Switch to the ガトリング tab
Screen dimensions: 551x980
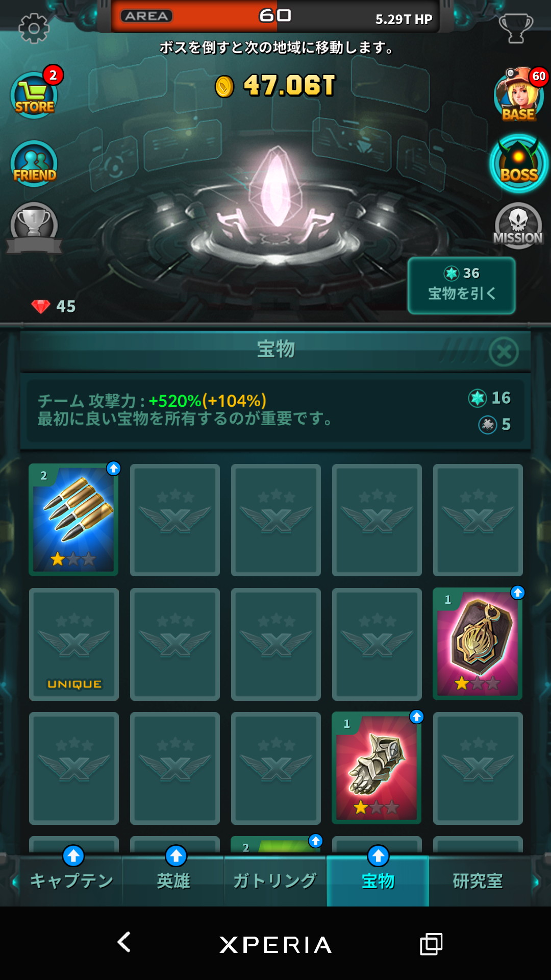point(275,880)
